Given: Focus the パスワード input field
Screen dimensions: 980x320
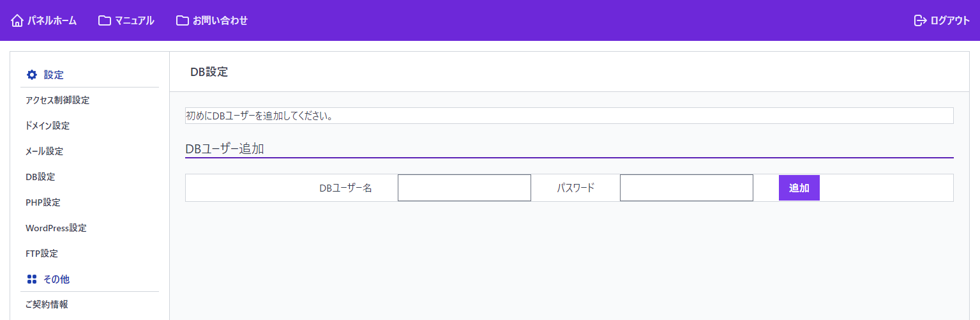Looking at the screenshot, I should point(686,188).
